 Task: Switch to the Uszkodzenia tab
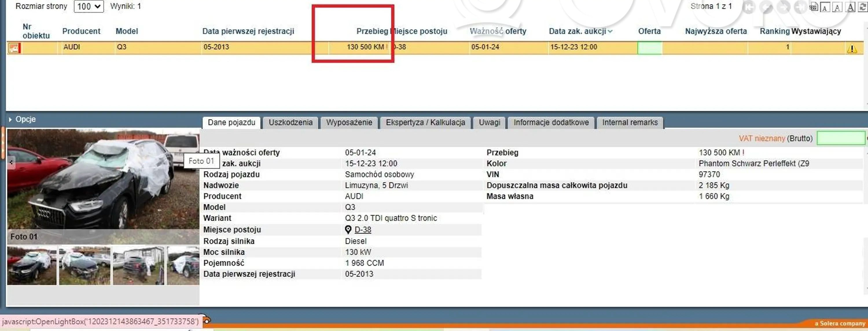click(x=290, y=123)
